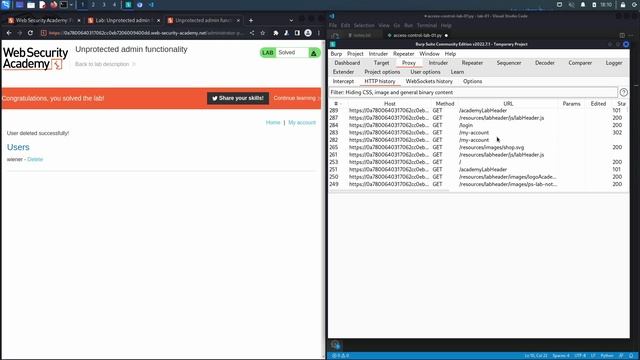Viewport: 640px width, 360px height.
Task: Select the VS Code taskbar window icon
Action: 151,4
